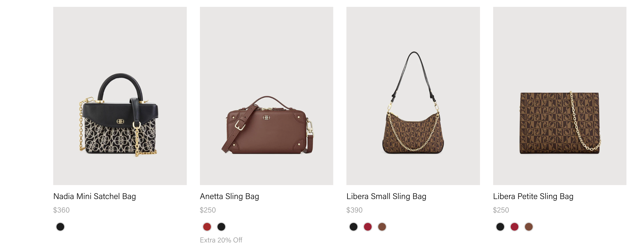Click the Libera Petite Sling Bag title
644x246 pixels.
[533, 197]
